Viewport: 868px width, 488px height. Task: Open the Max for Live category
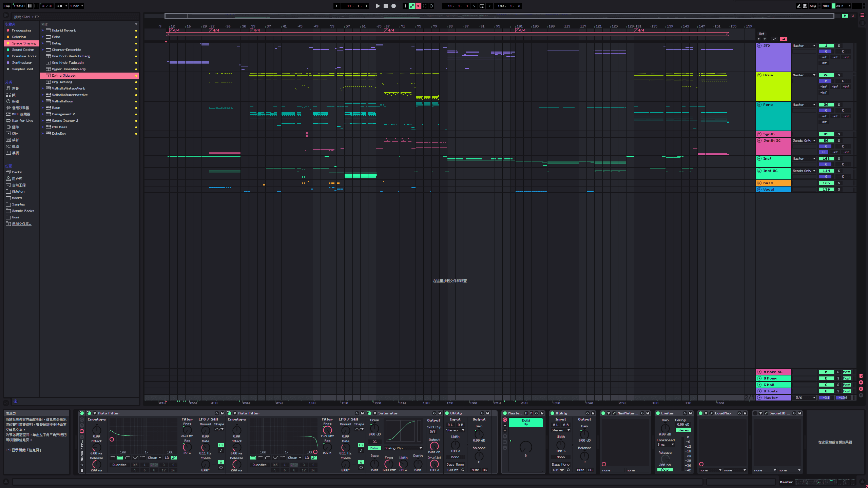click(22, 121)
